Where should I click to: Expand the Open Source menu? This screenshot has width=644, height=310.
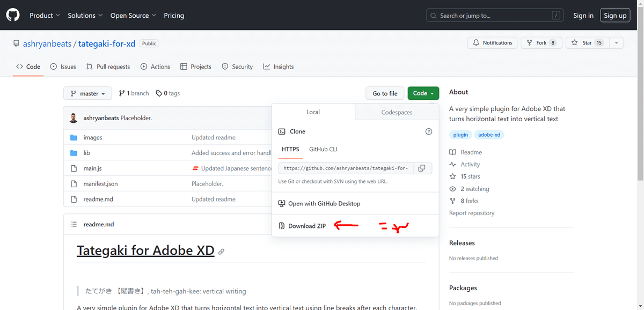[x=133, y=16]
